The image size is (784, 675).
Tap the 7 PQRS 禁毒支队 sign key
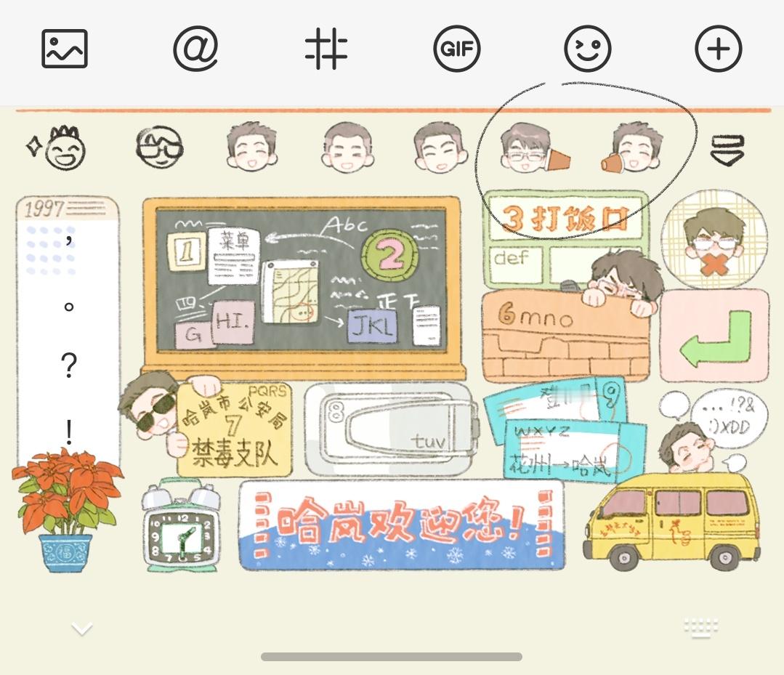pos(234,430)
